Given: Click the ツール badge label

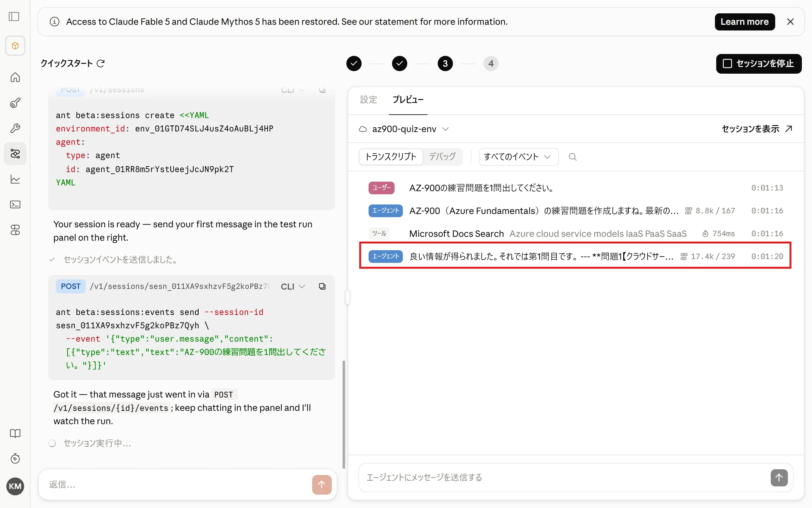Looking at the screenshot, I should [x=379, y=233].
